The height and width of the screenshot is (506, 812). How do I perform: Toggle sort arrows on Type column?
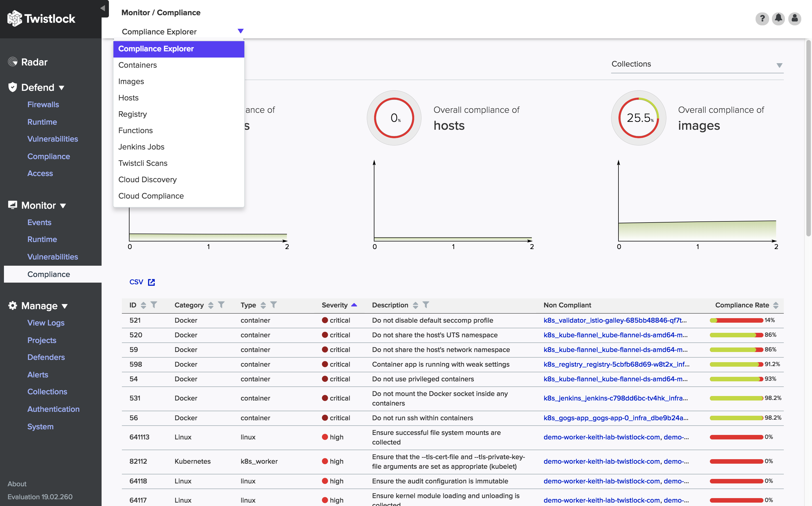tap(263, 305)
